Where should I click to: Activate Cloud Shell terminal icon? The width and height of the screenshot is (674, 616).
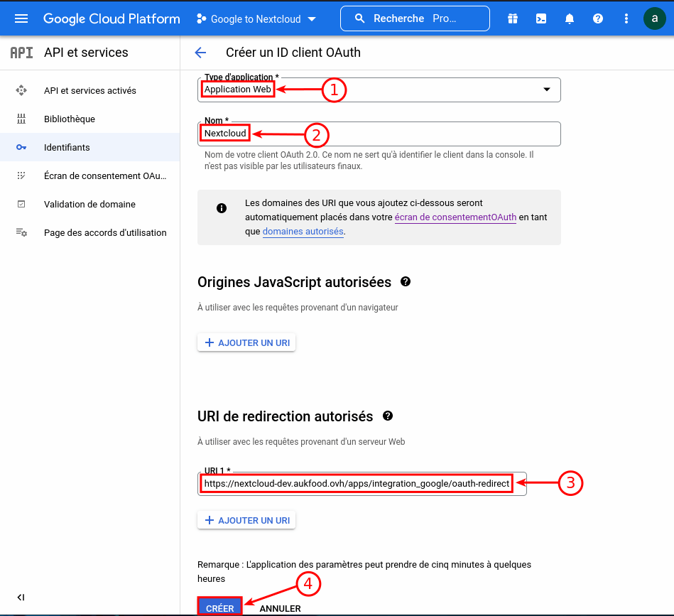(x=540, y=18)
